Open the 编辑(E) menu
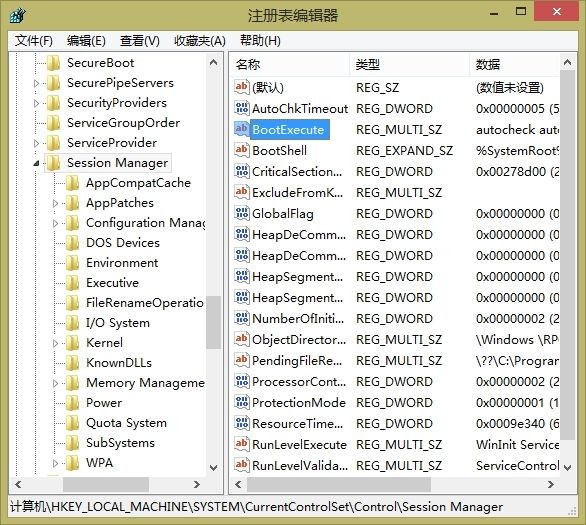 pos(86,40)
